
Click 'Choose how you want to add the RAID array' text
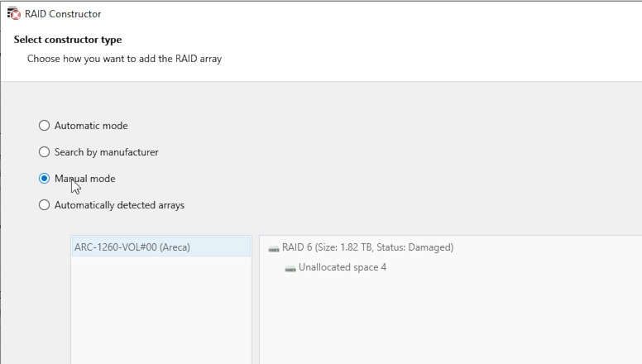pyautogui.click(x=124, y=59)
